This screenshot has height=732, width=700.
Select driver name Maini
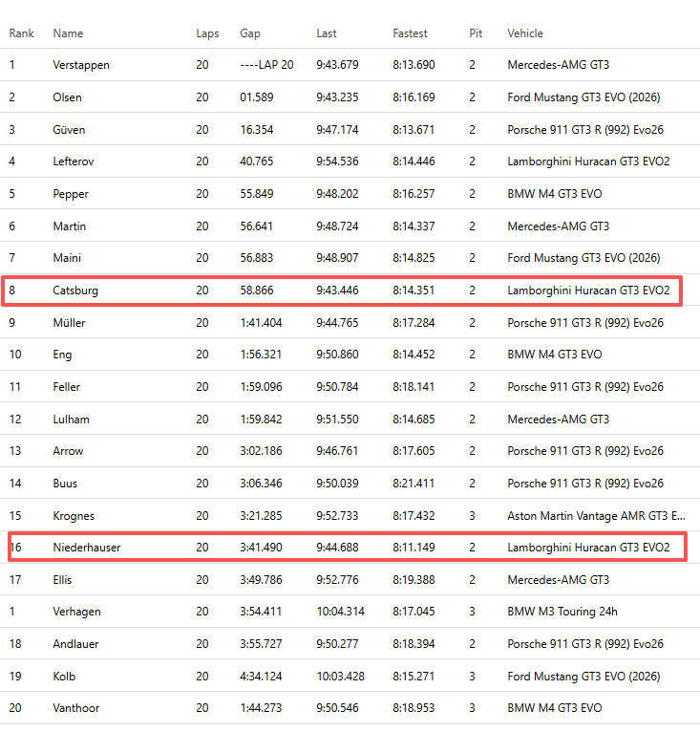(67, 258)
